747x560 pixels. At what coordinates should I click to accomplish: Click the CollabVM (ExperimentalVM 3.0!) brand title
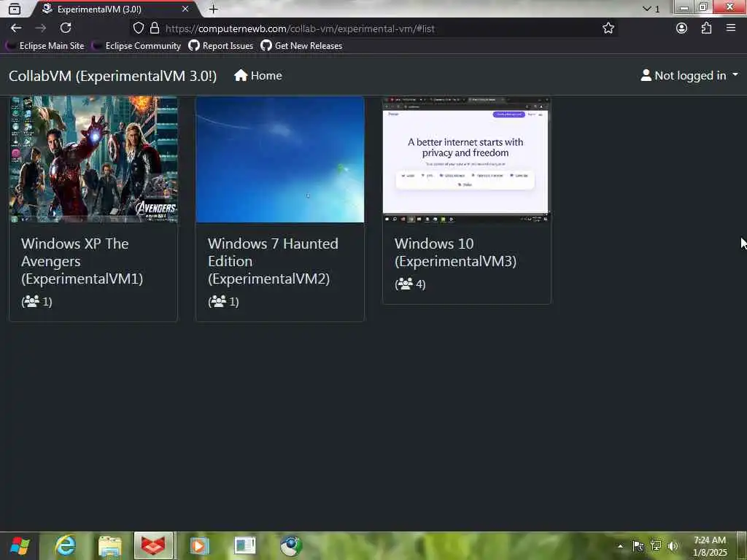pyautogui.click(x=112, y=76)
